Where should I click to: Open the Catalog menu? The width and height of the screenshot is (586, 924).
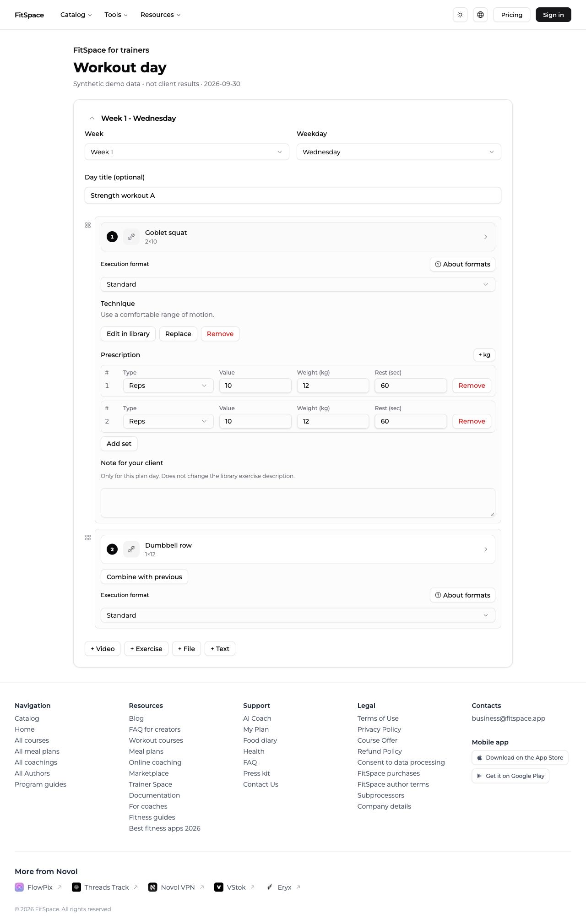click(x=76, y=15)
